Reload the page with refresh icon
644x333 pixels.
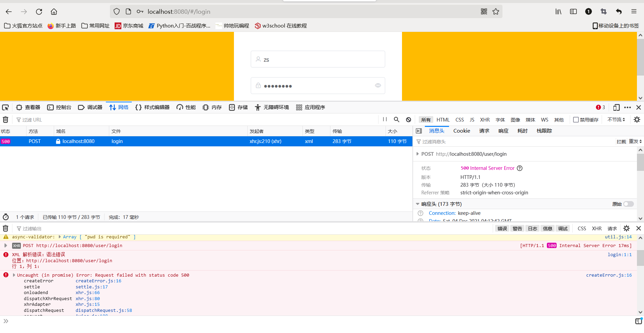[39, 12]
